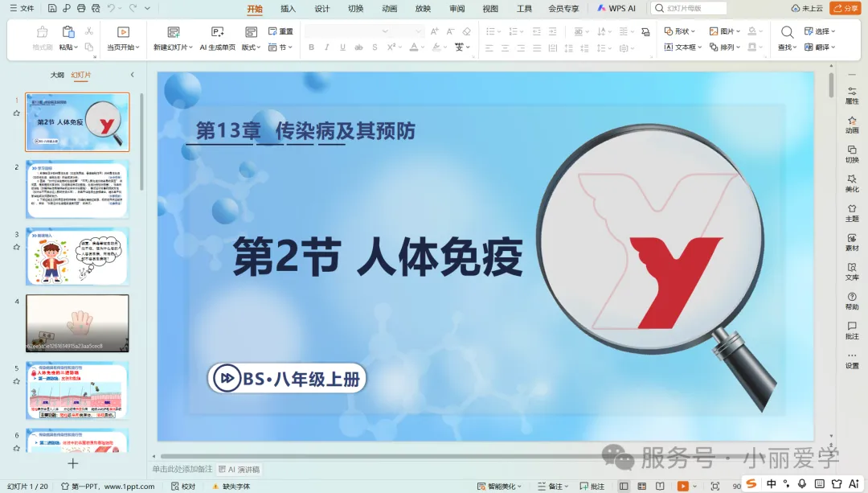Open the 切换 (Transition) side panel icon
Viewport: 868px width, 493px height.
852,154
